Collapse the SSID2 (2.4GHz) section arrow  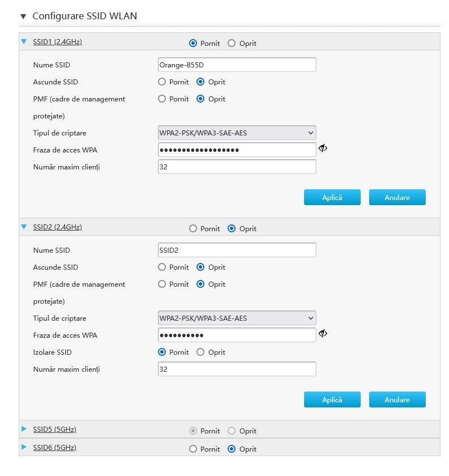click(24, 227)
